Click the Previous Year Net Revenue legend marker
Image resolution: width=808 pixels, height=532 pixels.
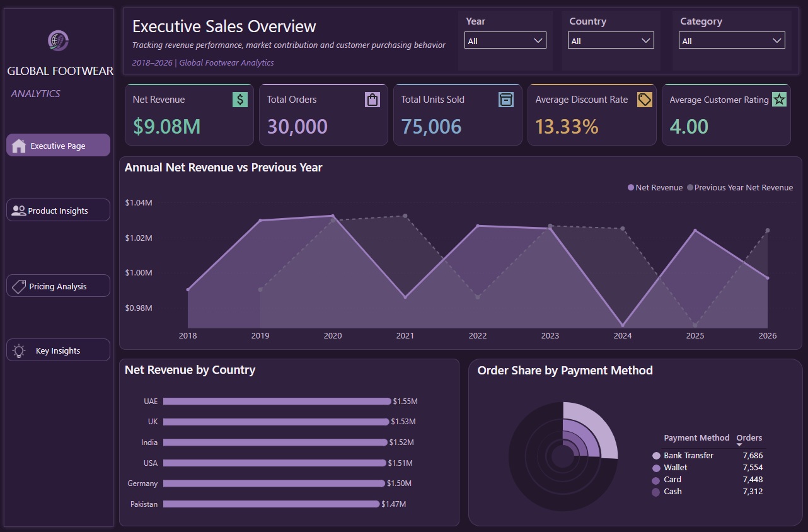(x=690, y=188)
